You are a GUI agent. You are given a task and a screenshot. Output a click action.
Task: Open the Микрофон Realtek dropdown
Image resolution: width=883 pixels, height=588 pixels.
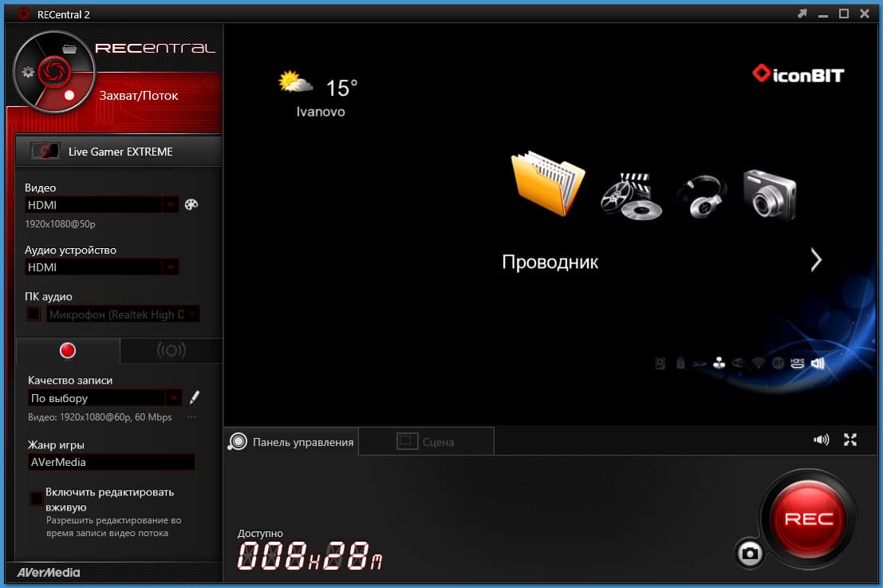pos(123,314)
